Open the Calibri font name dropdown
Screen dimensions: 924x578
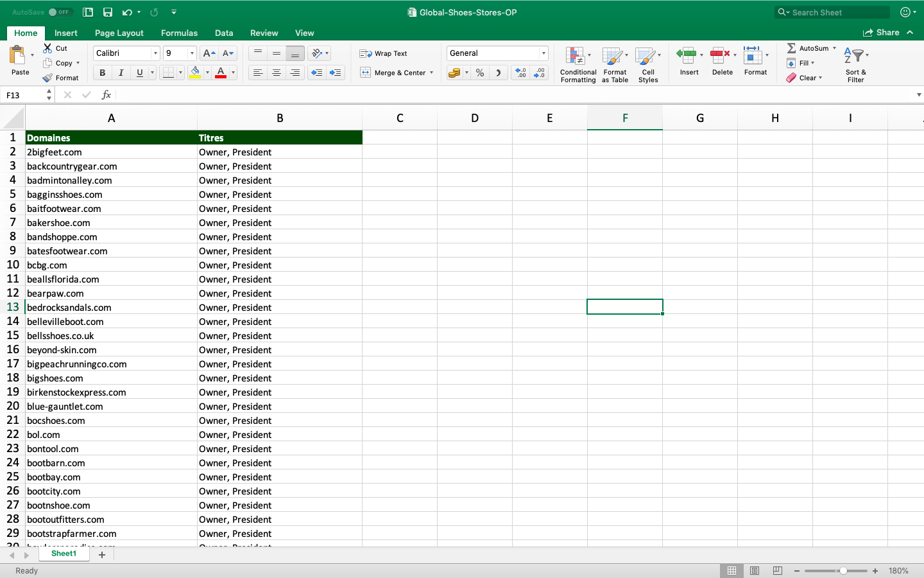point(155,53)
